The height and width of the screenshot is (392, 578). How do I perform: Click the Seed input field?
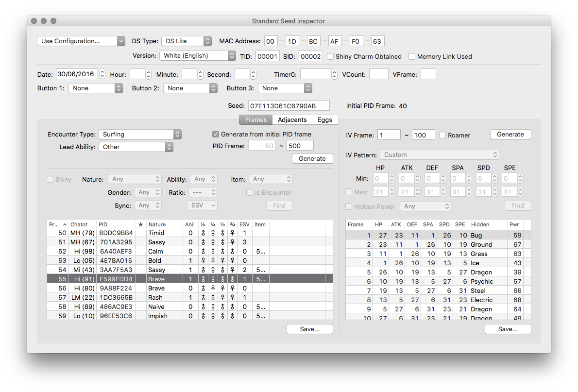coord(289,106)
